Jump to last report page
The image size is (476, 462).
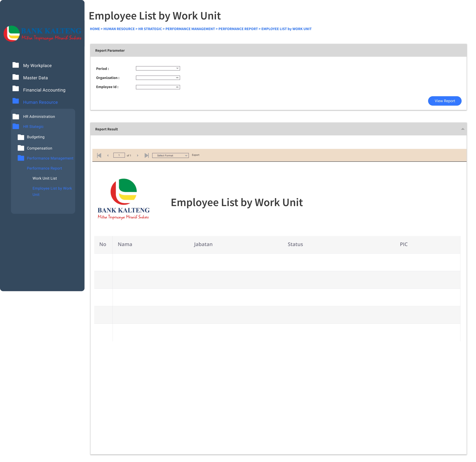(x=147, y=156)
